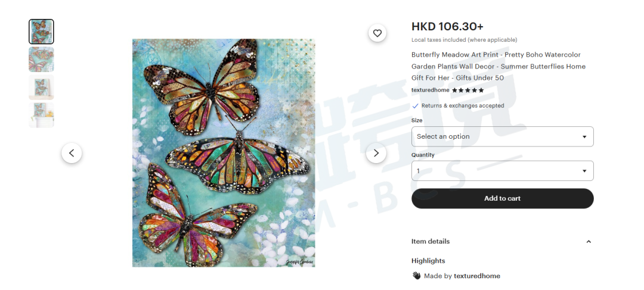The image size is (644, 290).
Task: Open texturedhome link in Highlights section
Action: tap(477, 276)
